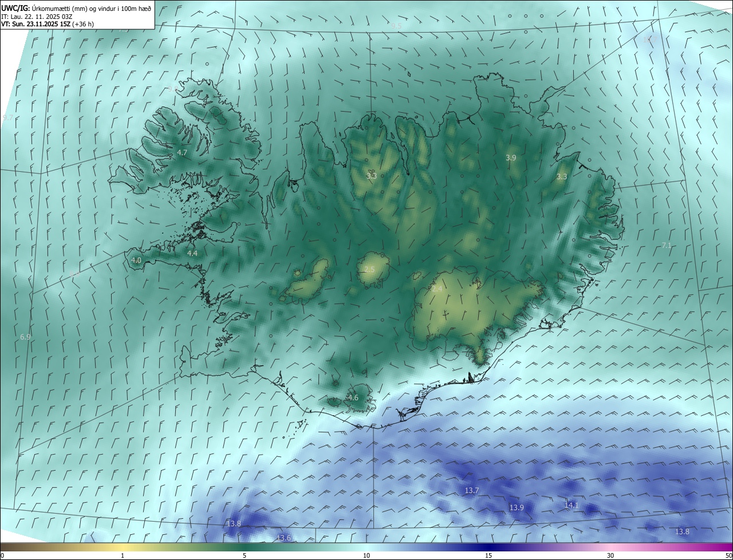This screenshot has height=560, width=733.
Task: Click the valid time line 'VT: Sun. 23.11.2025 15Z'
Action: click(x=36, y=24)
